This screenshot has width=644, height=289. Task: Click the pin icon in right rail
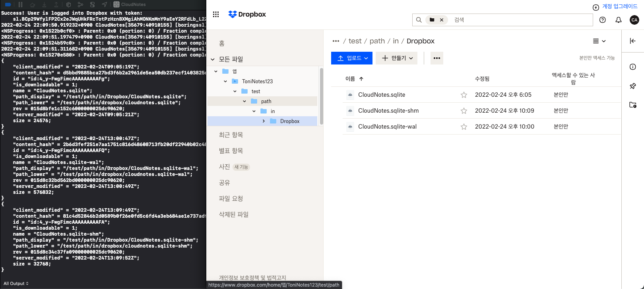(x=633, y=86)
